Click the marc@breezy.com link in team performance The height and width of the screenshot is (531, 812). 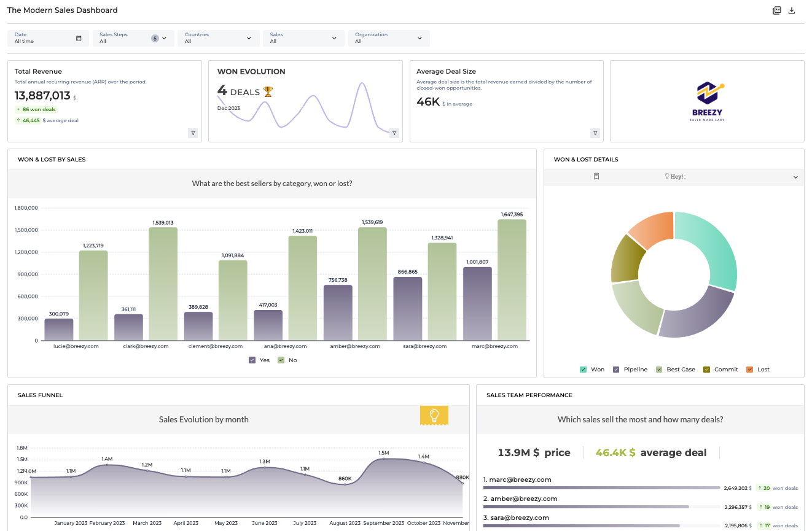click(518, 479)
